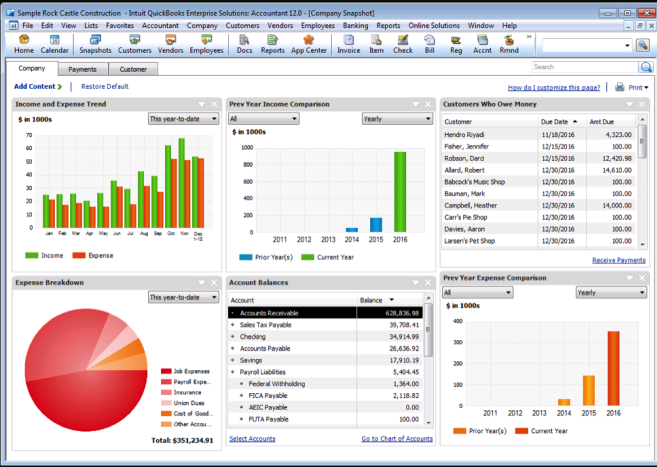
Task: Launch the App Center icon
Action: [x=309, y=44]
